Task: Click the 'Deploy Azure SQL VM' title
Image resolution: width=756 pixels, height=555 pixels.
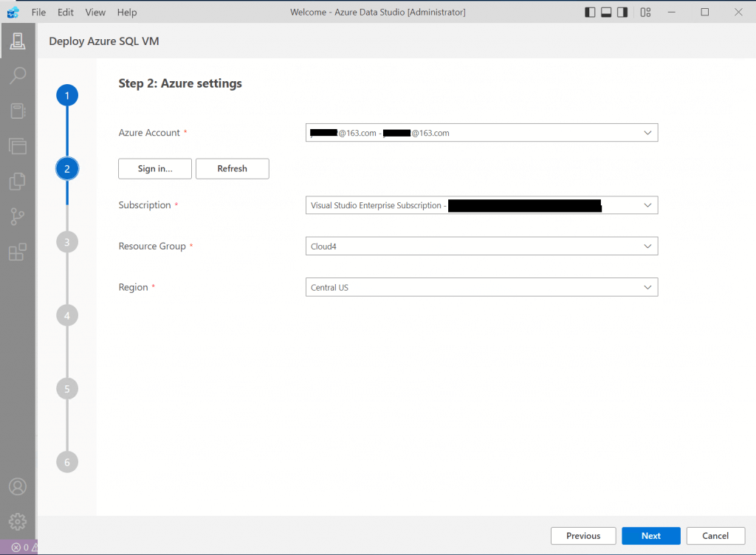Action: (104, 41)
